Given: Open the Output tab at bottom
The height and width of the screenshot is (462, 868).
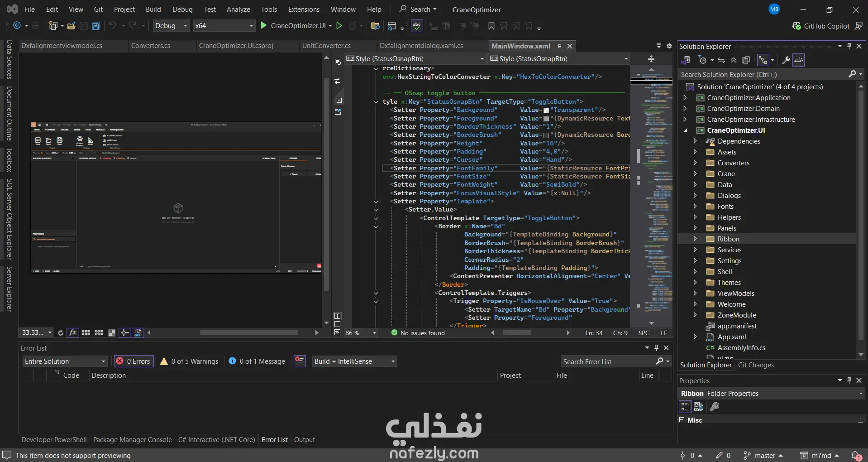Looking at the screenshot, I should tap(304, 440).
